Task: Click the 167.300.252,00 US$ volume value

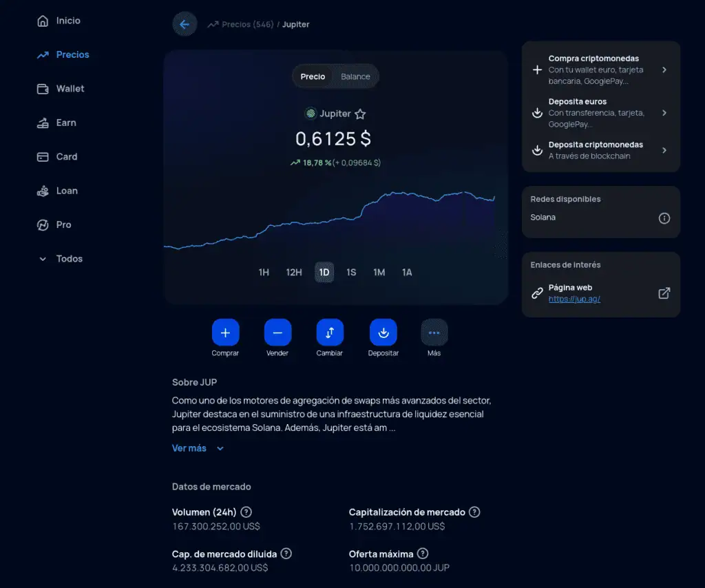Action: [x=216, y=526]
